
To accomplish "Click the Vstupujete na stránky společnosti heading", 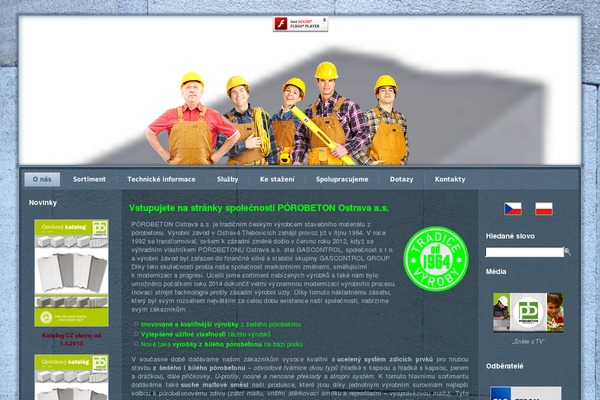I will coord(259,208).
